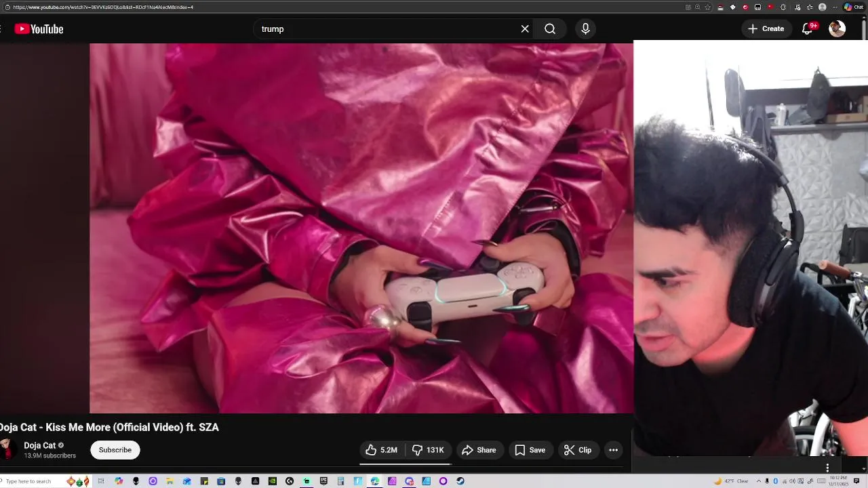The width and height of the screenshot is (868, 488).
Task: Open Logitech G HUB on taskbar
Action: tap(290, 481)
